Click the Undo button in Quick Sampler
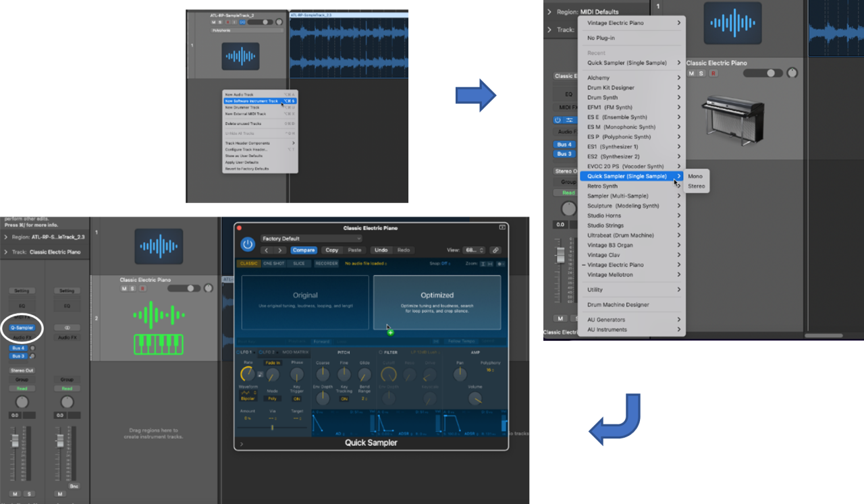This screenshot has width=864, height=504. pos(382,250)
